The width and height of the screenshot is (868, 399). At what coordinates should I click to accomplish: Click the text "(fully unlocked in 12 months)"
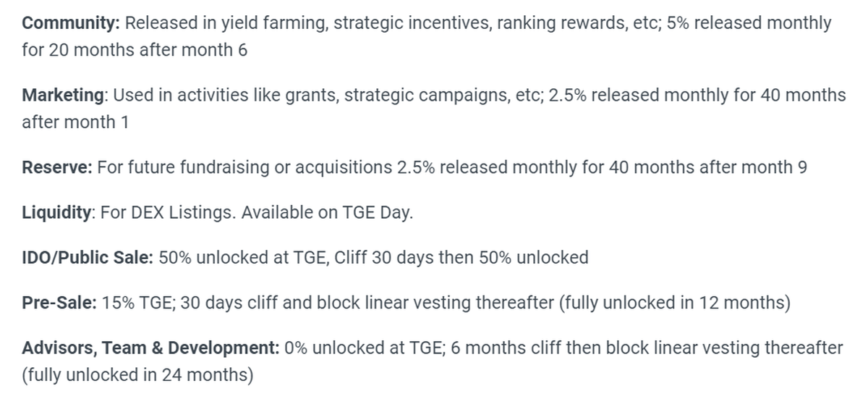coord(673,303)
